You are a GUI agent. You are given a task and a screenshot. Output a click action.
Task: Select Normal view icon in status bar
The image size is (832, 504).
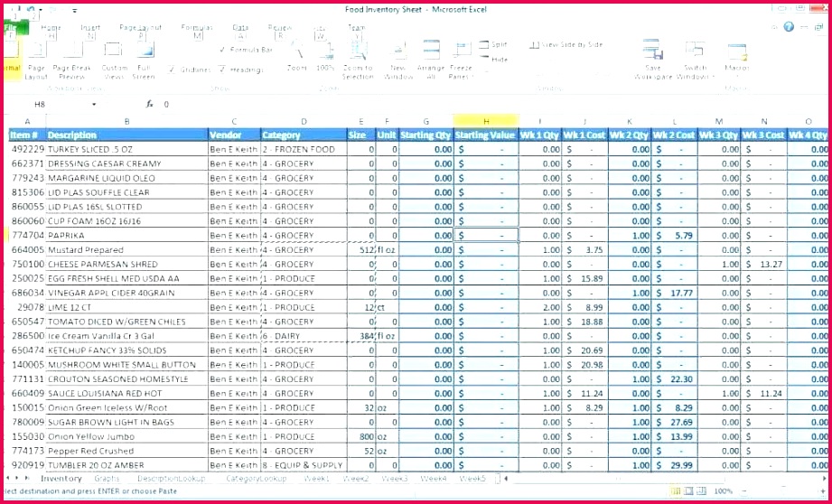pos(676,491)
